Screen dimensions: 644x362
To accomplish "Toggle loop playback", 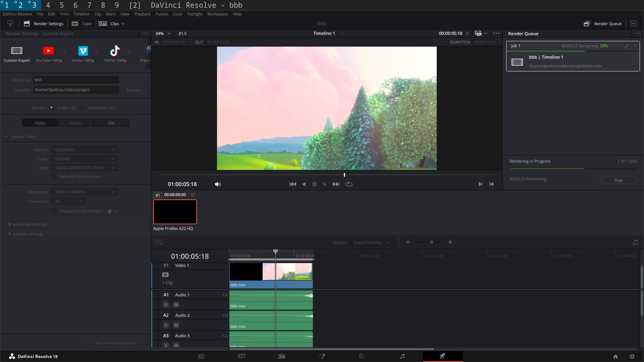I will click(349, 184).
